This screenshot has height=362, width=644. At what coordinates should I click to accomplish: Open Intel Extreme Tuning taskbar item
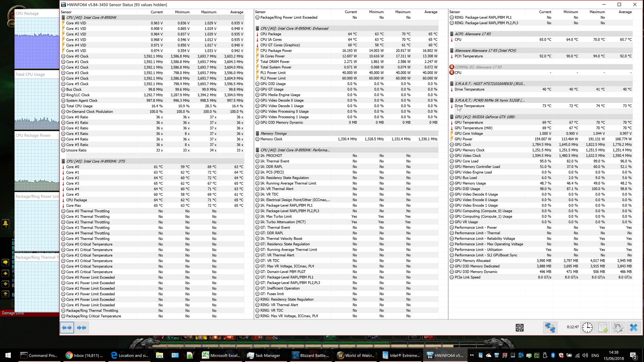(401, 355)
